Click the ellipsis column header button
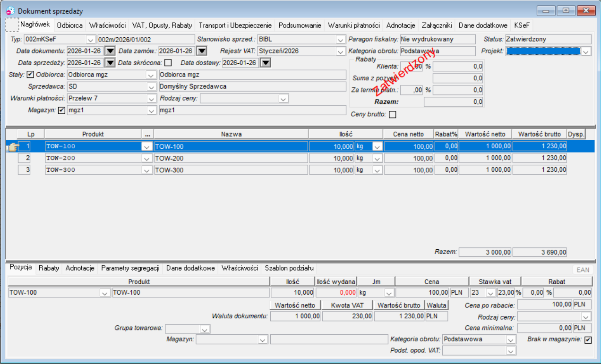The height and width of the screenshot is (364, 601). (x=148, y=135)
